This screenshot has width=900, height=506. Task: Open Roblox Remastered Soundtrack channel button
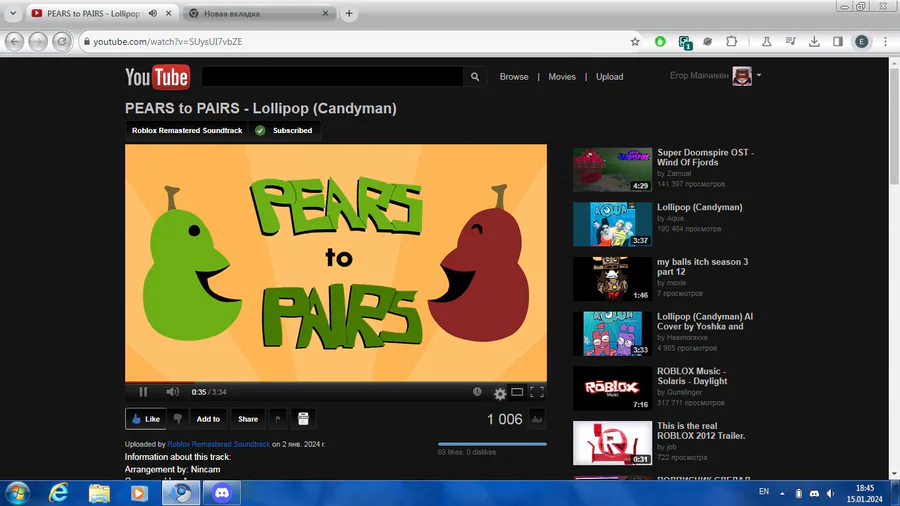pos(187,130)
